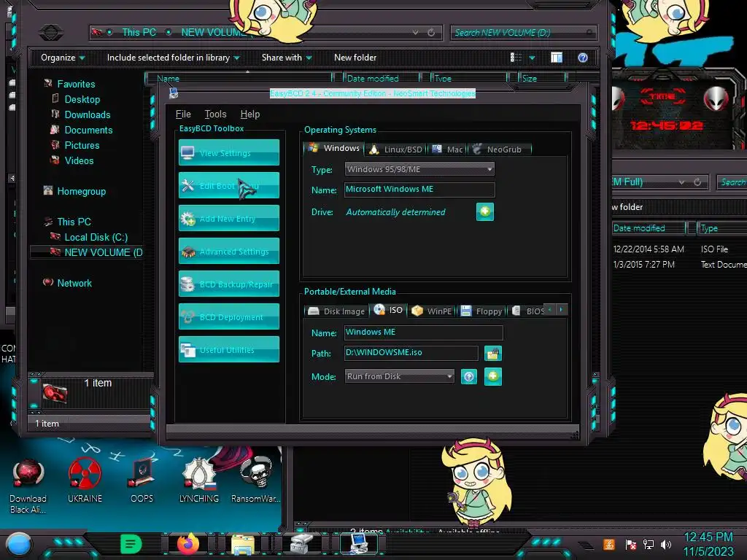Switch to the NeoGrub tab
The image size is (747, 560).
coord(499,149)
